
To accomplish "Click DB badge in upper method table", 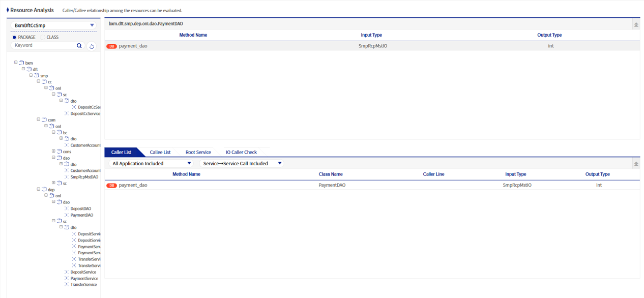I will point(111,46).
